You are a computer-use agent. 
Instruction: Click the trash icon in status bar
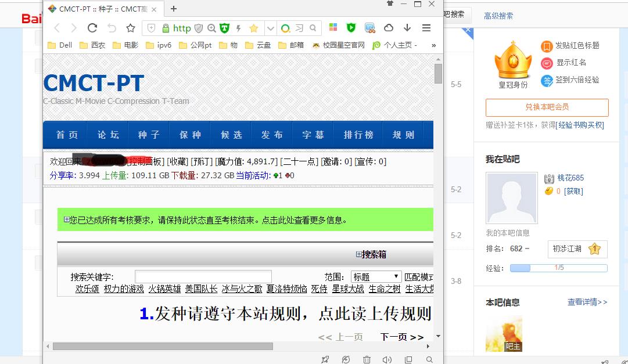[367, 359]
